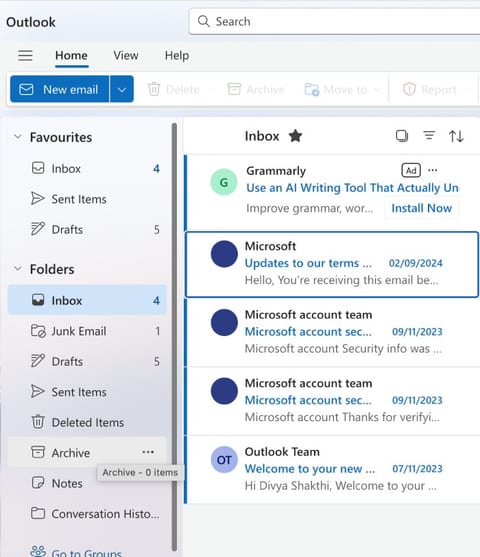
Task: Open Drafts under Folders
Action: coord(87,361)
